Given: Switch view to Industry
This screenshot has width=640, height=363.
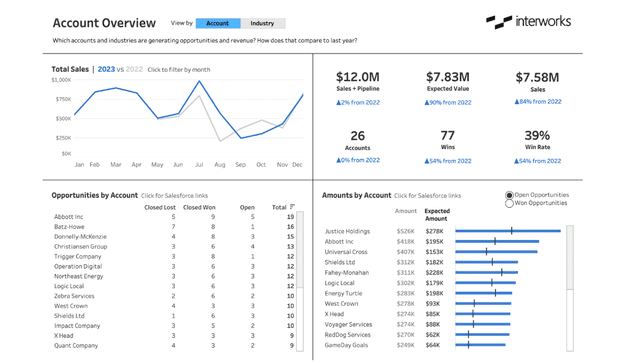Looking at the screenshot, I should pos(262,23).
